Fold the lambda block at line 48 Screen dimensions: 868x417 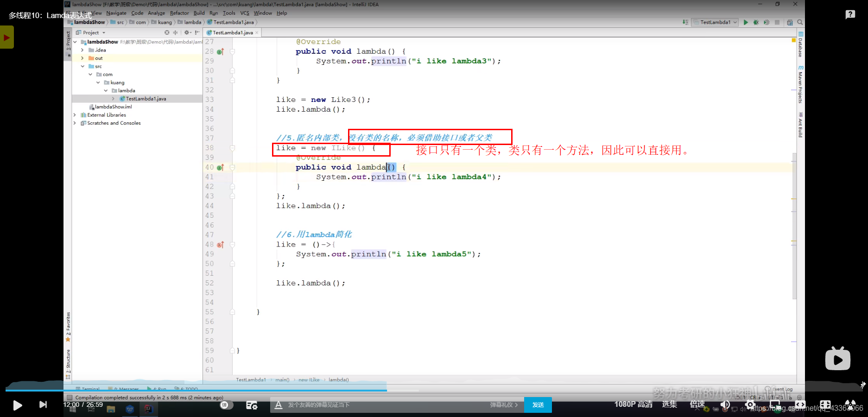tap(233, 245)
